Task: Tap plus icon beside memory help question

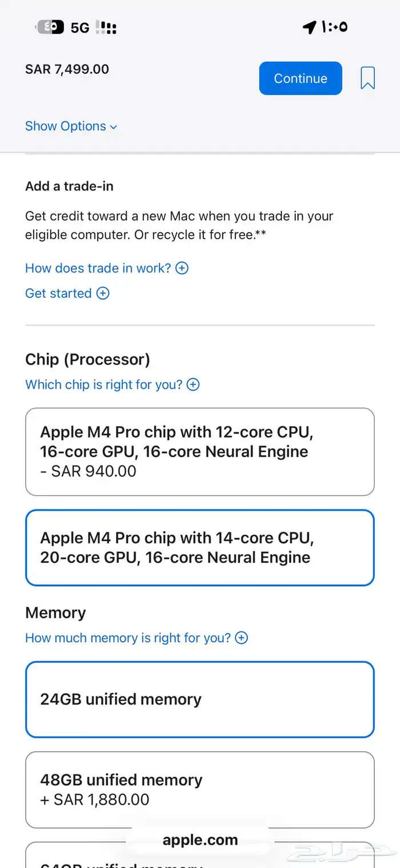Action: [x=242, y=638]
